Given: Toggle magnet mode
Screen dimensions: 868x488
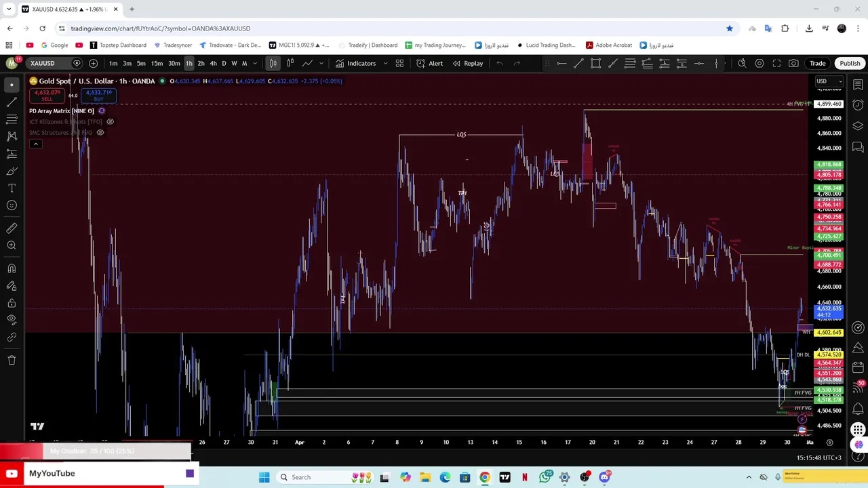Looking at the screenshot, I should click(12, 268).
